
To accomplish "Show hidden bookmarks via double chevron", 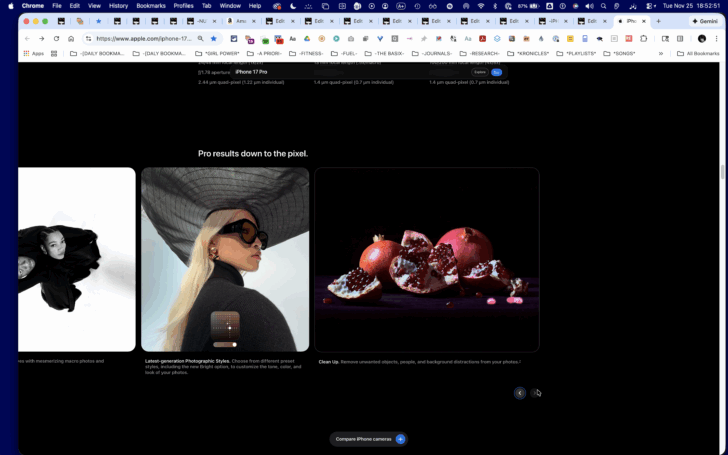I will (x=661, y=54).
